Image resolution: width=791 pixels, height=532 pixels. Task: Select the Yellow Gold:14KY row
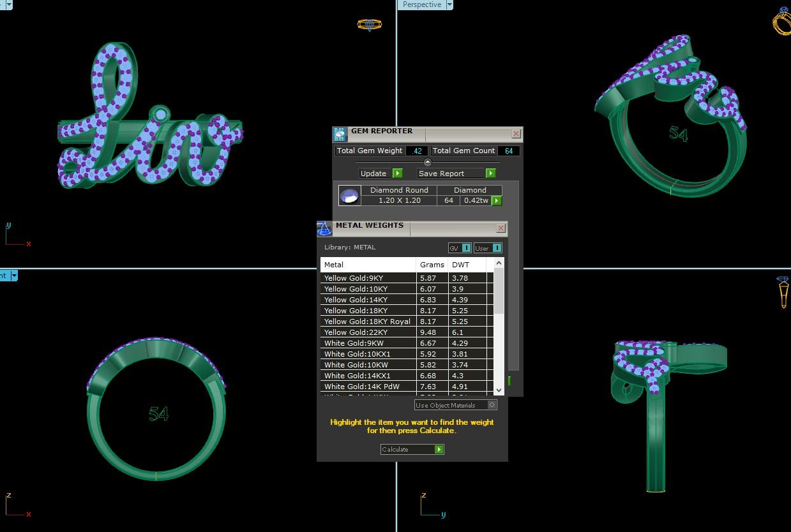click(369, 300)
